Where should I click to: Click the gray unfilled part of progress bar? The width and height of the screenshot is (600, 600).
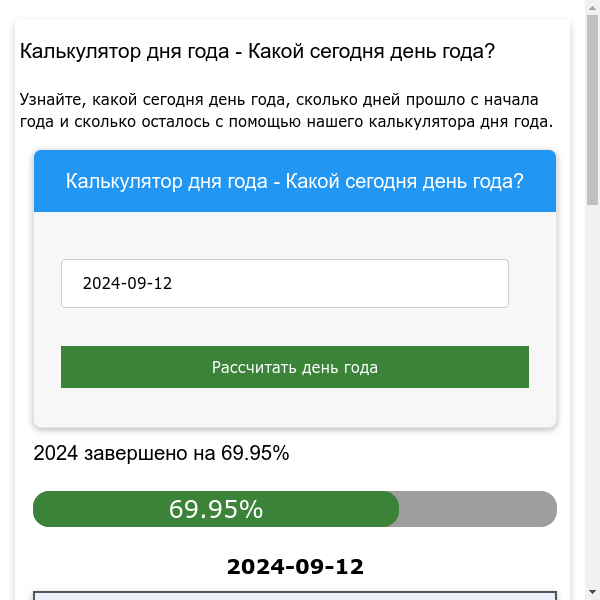[477, 509]
